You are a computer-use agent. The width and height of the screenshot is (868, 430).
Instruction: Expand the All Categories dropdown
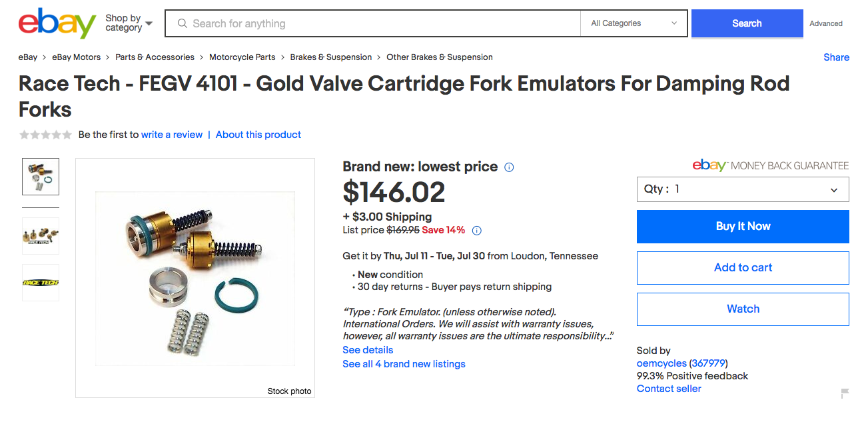(634, 23)
